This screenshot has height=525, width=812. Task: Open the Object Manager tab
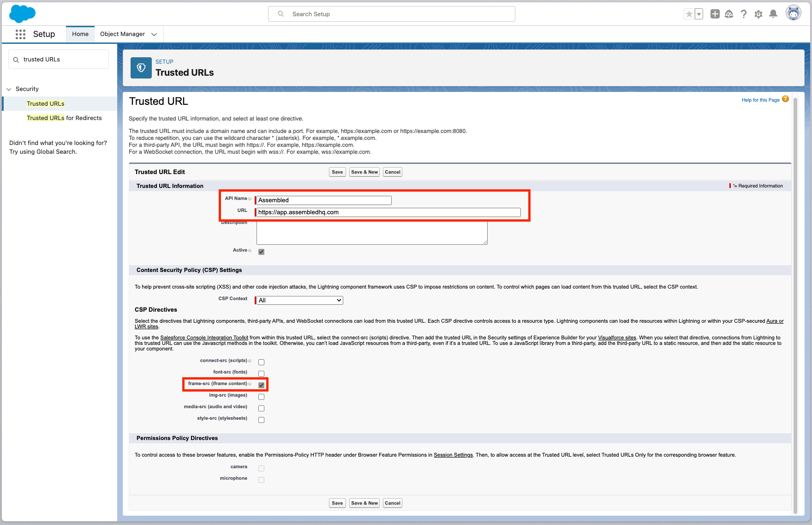(x=122, y=34)
